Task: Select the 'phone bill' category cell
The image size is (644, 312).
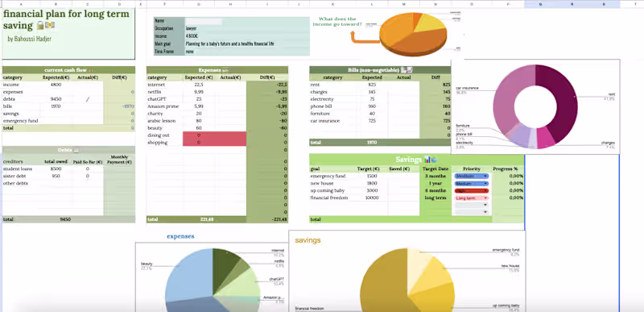Action: point(332,106)
